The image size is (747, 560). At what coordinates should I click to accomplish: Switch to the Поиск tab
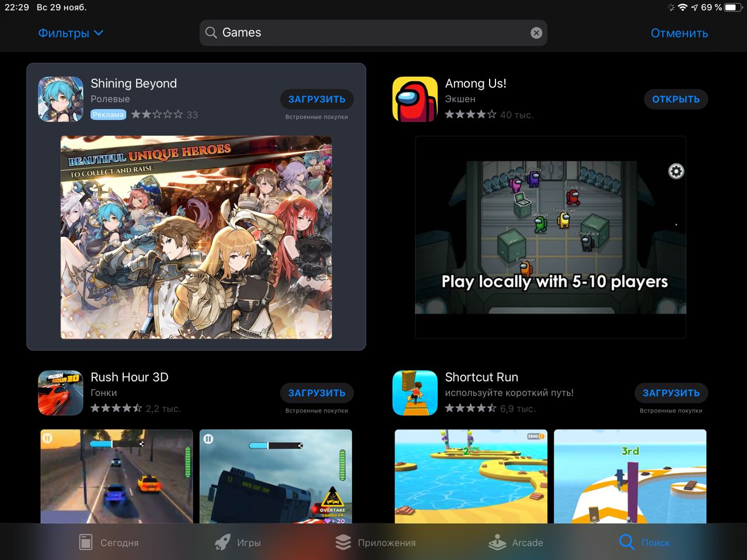click(x=644, y=542)
